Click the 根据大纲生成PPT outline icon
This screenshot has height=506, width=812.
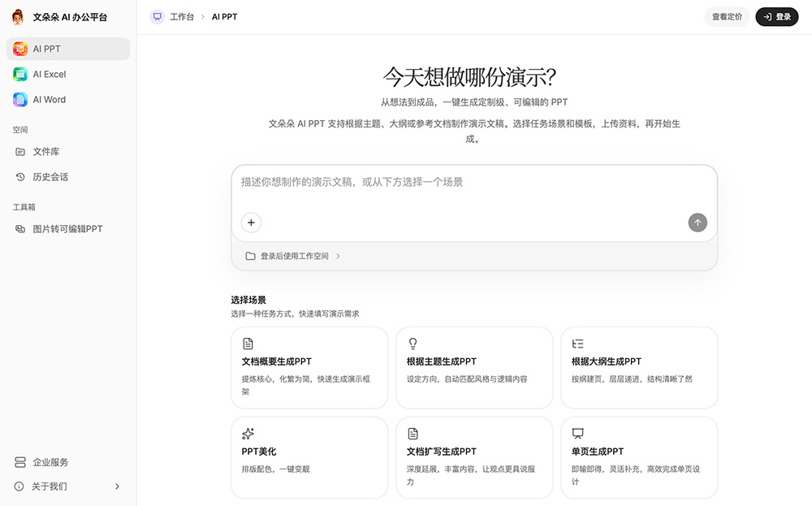pyautogui.click(x=578, y=344)
